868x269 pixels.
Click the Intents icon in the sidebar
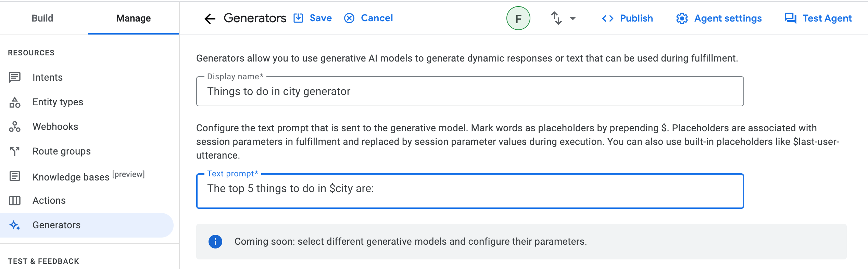click(x=15, y=78)
